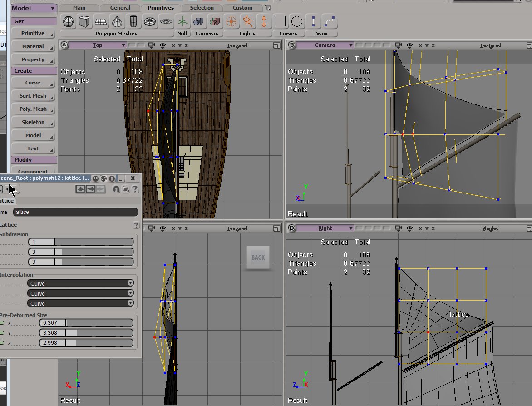
Task: Add a cone polygon mesh
Action: 117,21
